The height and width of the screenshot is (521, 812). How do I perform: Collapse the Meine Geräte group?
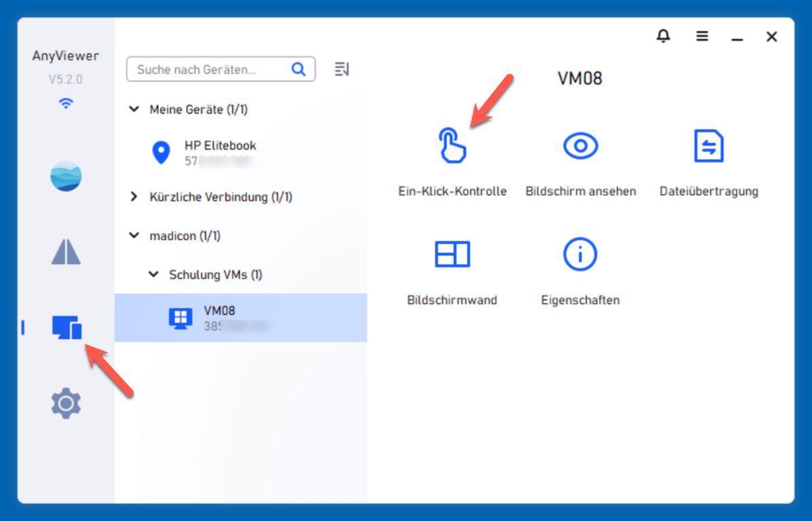(134, 109)
